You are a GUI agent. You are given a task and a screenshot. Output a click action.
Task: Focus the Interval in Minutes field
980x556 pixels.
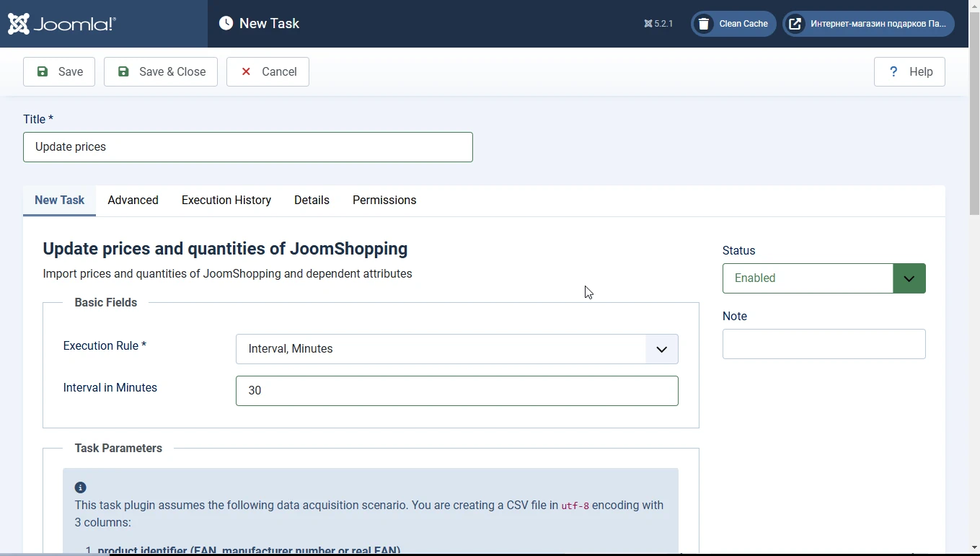point(456,391)
